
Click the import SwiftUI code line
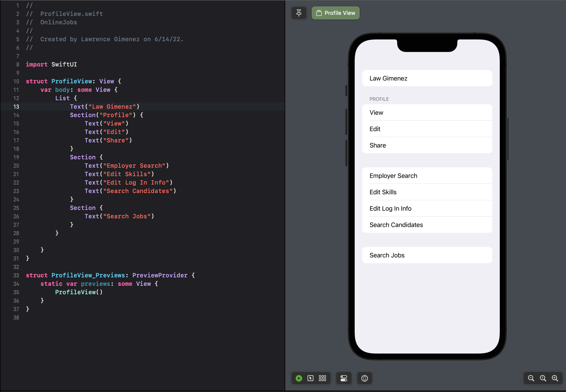(x=51, y=65)
